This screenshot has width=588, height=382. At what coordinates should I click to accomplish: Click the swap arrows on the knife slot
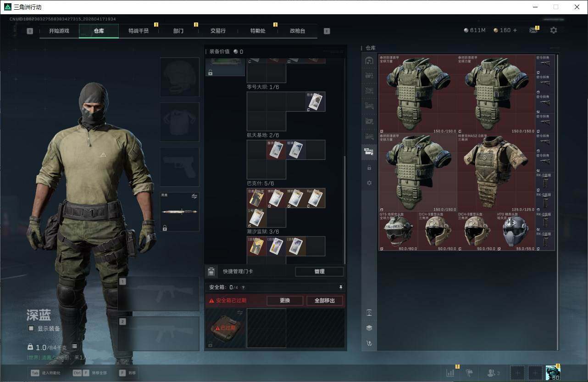pyautogui.click(x=194, y=197)
